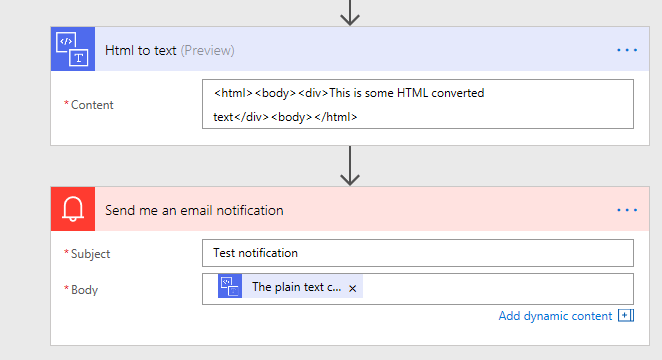Click the Add dynamic content link
662x360 pixels.
pyautogui.click(x=555, y=316)
